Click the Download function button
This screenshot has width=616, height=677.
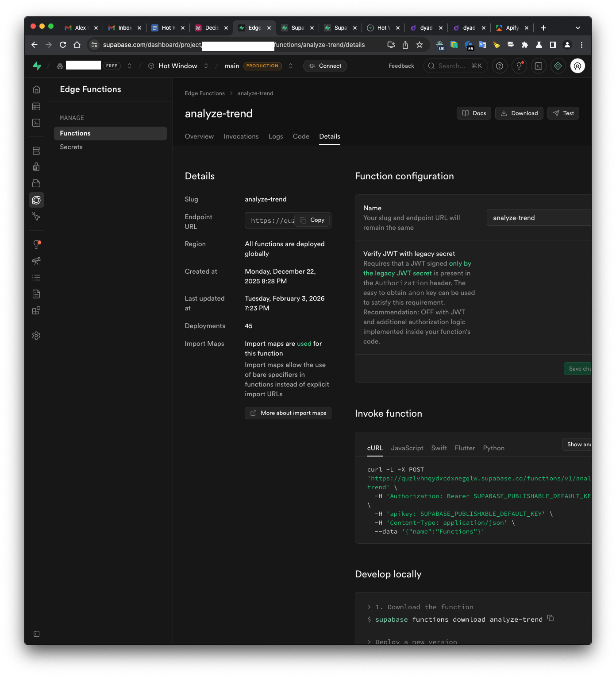(x=519, y=113)
